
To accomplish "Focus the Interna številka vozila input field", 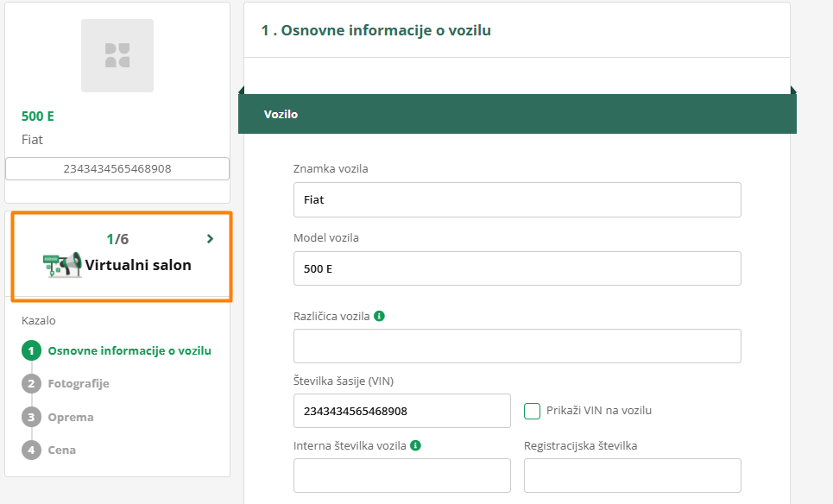I will click(401, 476).
